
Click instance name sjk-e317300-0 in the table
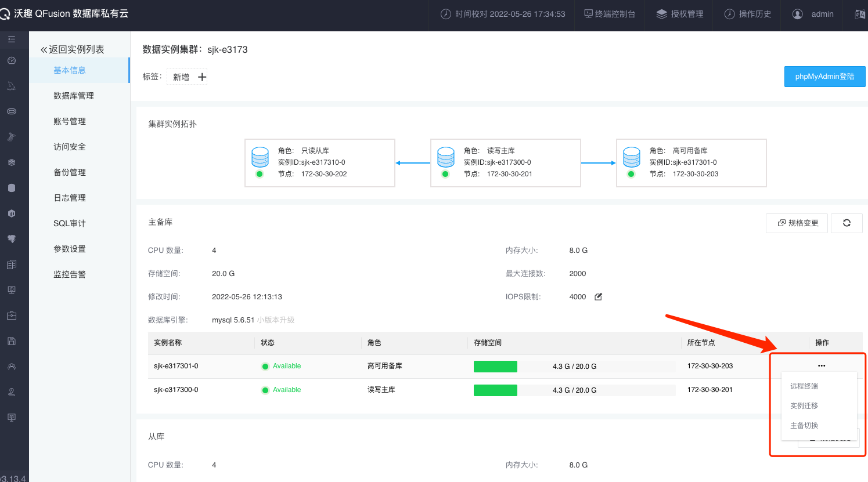point(176,390)
